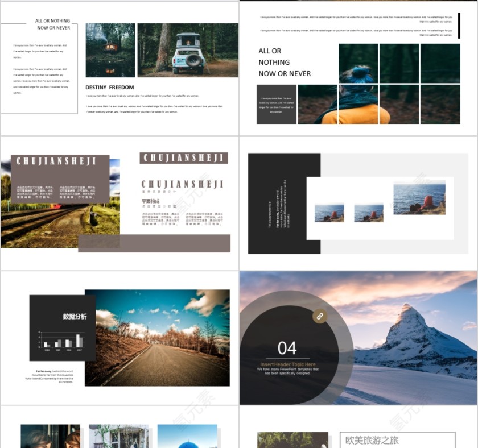Select the white jeep forest photo
This screenshot has height=448, width=478.
pos(188,50)
